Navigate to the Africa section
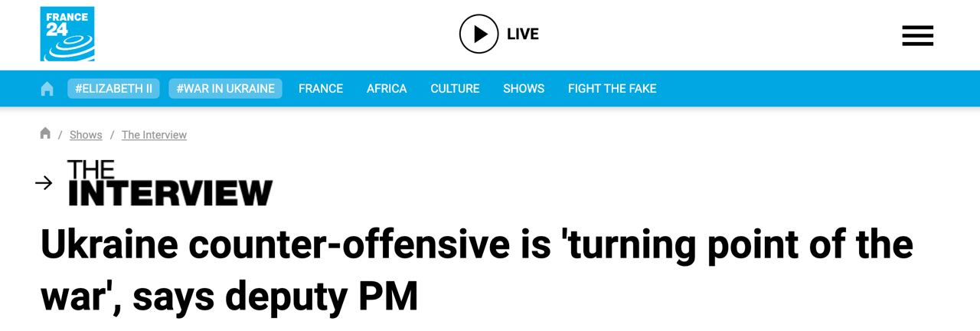Viewport: 980px width, 331px height. 387,89
